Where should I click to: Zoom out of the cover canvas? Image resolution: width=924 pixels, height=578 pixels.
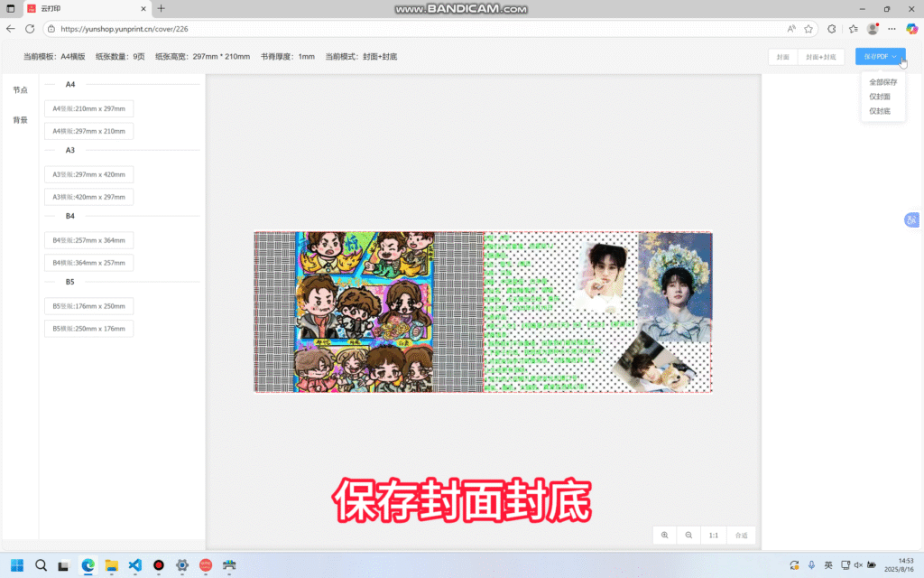point(688,535)
